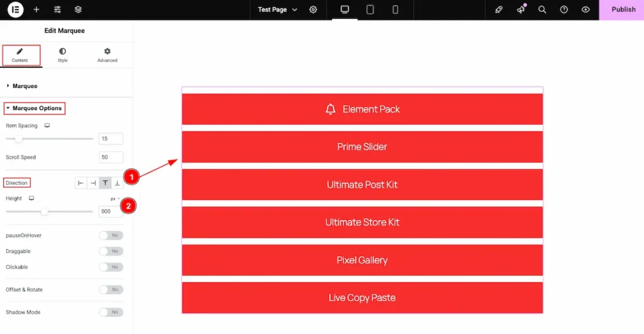Open the Advanced tab
The height and width of the screenshot is (334, 644).
pos(107,55)
